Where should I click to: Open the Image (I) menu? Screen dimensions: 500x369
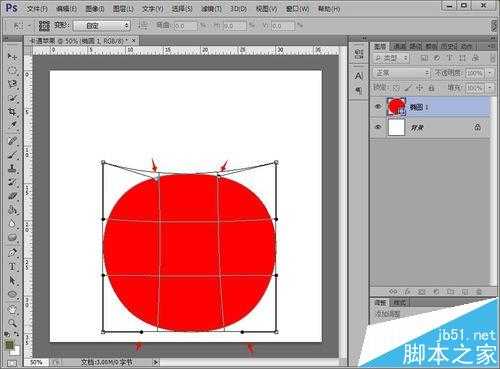click(95, 9)
